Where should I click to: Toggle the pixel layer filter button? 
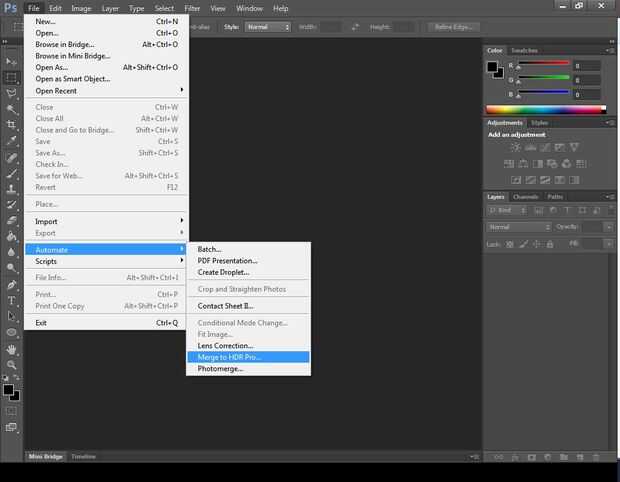(x=539, y=210)
